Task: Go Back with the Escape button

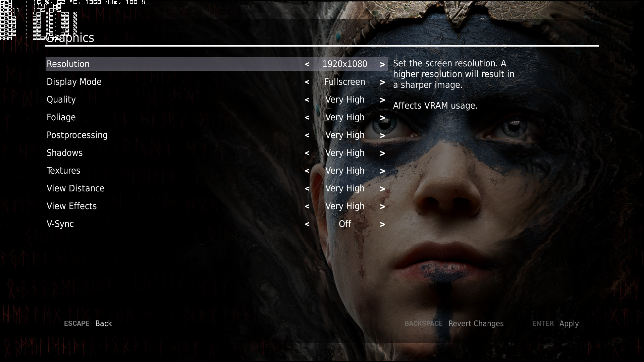Action: point(103,323)
